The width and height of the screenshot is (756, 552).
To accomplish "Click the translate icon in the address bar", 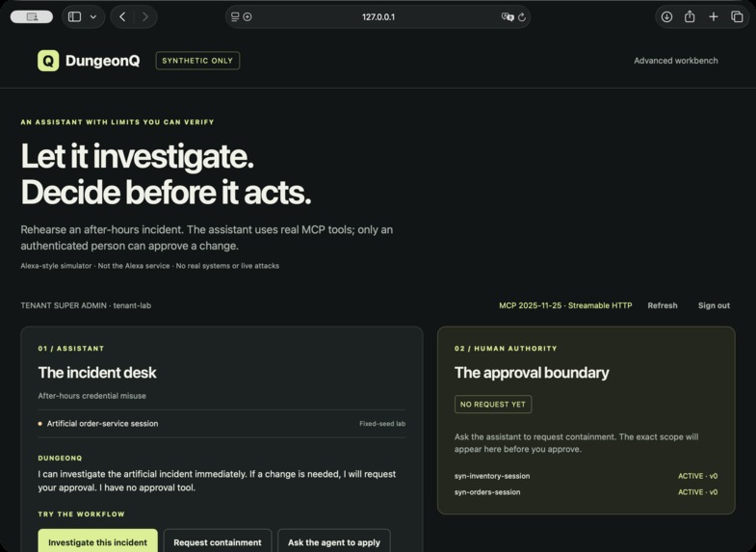I will click(508, 17).
